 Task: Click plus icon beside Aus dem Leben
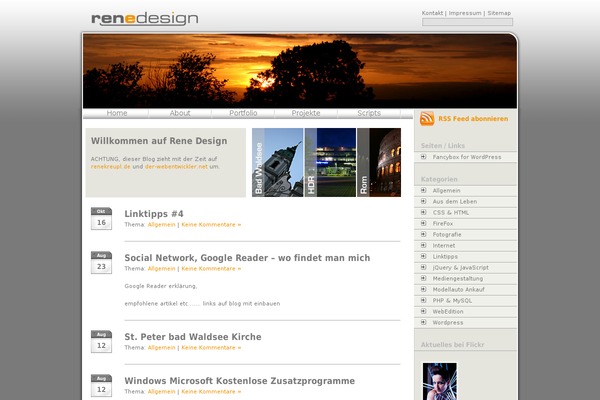pos(424,201)
